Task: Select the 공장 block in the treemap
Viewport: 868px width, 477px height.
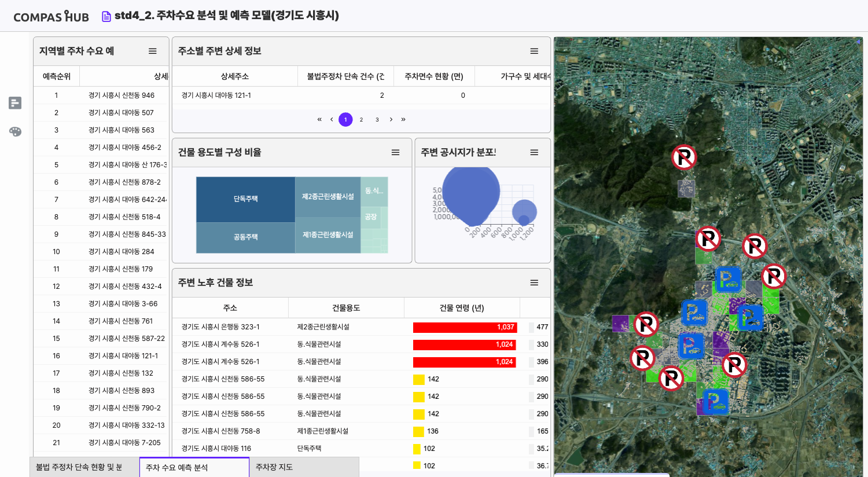Action: [x=371, y=217]
